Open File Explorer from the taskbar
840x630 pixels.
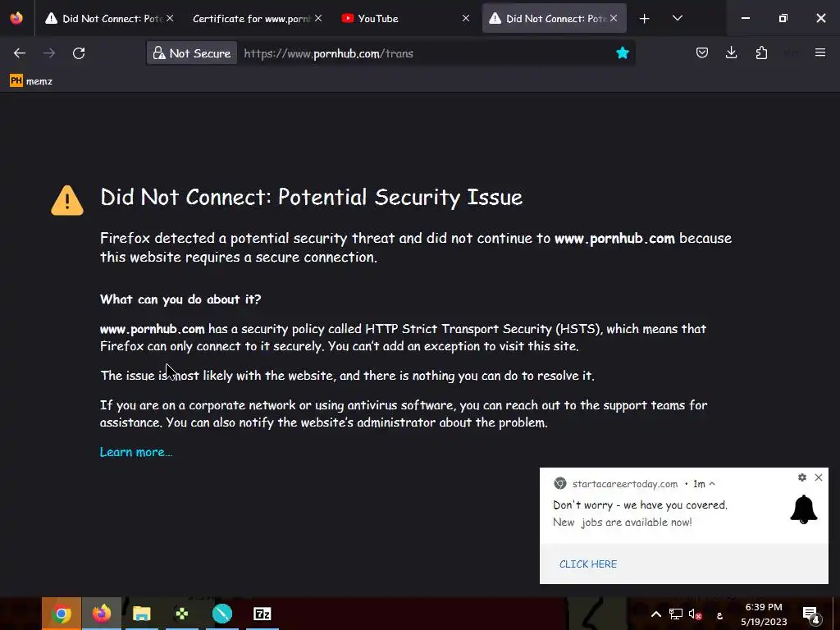[x=141, y=614]
